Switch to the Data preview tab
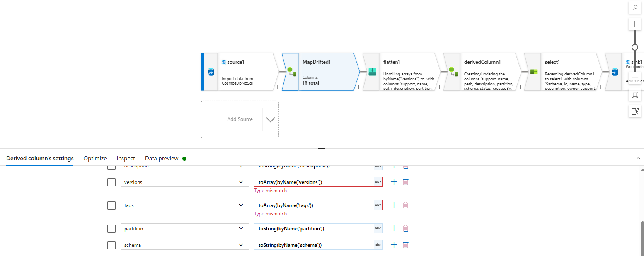Viewport: 644px width, 256px height. [162, 158]
